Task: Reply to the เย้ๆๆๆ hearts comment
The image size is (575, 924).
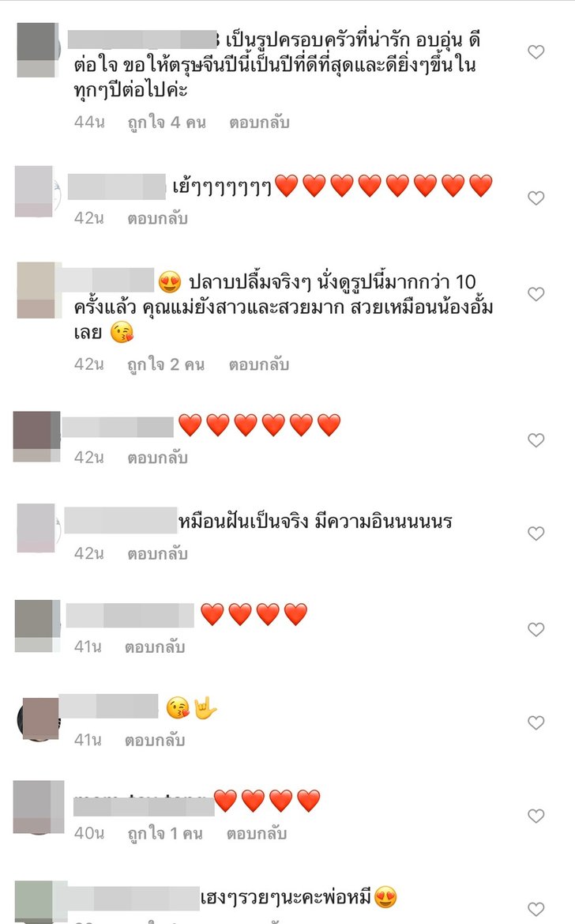Action: tap(157, 219)
